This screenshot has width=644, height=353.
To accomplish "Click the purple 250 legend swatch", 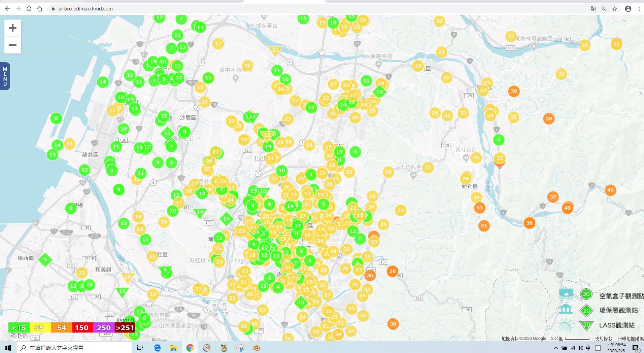I will [104, 327].
